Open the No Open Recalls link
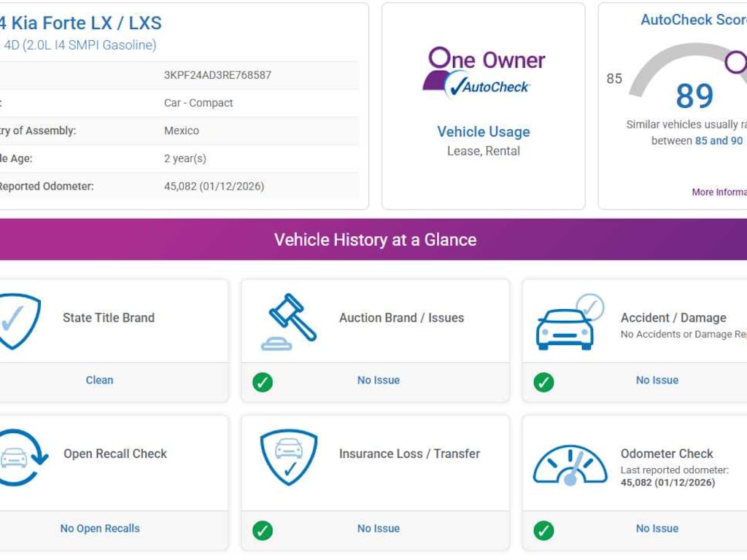The width and height of the screenshot is (747, 560). point(100,529)
